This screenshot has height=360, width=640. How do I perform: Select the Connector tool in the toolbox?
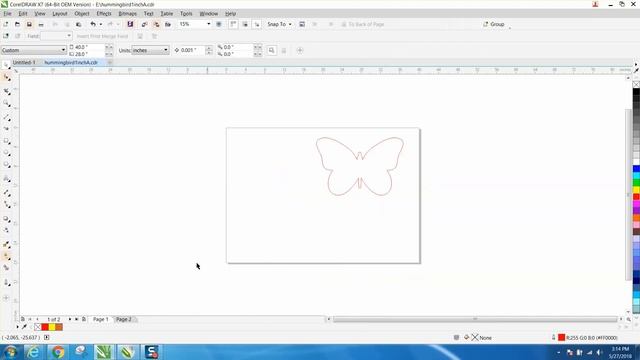point(7,204)
